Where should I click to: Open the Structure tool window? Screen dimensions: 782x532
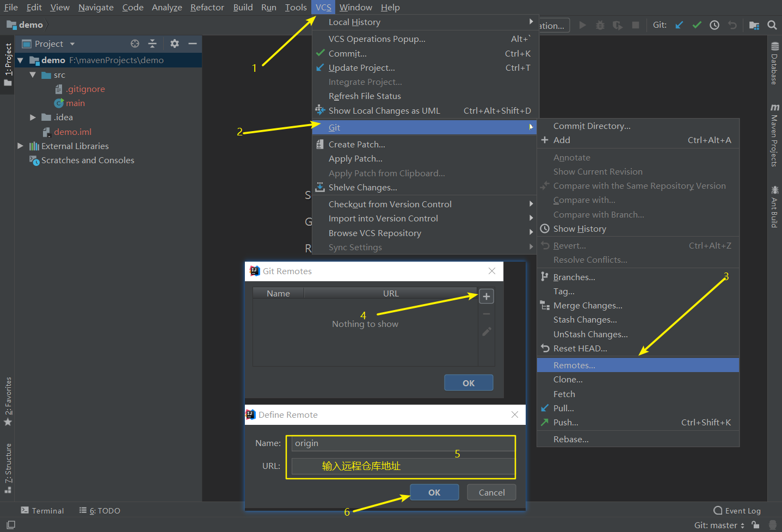click(8, 468)
